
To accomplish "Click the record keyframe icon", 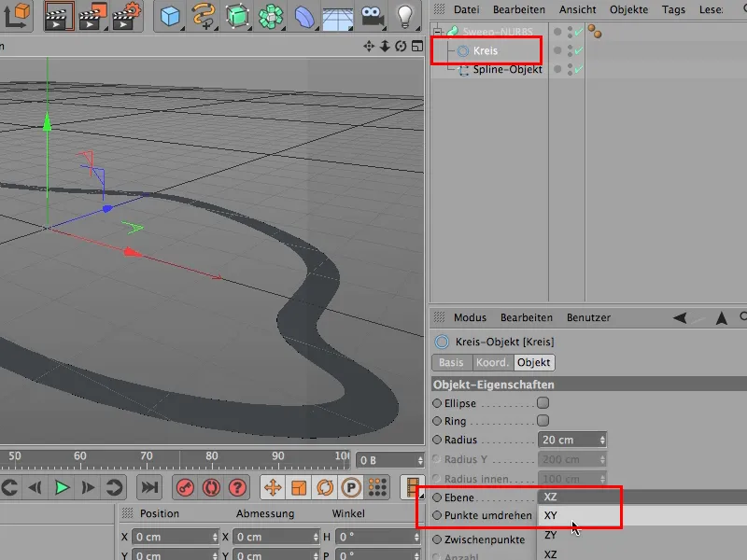I will 185,487.
